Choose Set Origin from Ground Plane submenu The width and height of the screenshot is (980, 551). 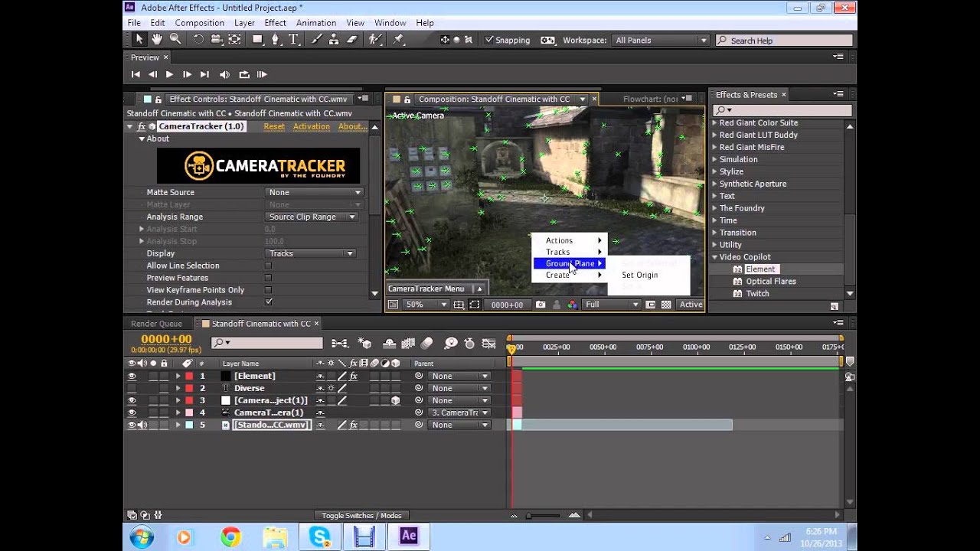pos(640,275)
